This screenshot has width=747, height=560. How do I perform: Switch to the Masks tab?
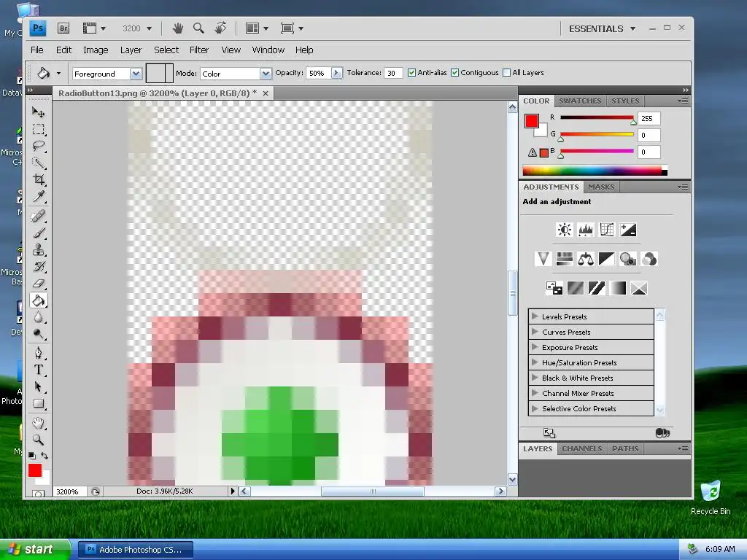pyautogui.click(x=601, y=187)
